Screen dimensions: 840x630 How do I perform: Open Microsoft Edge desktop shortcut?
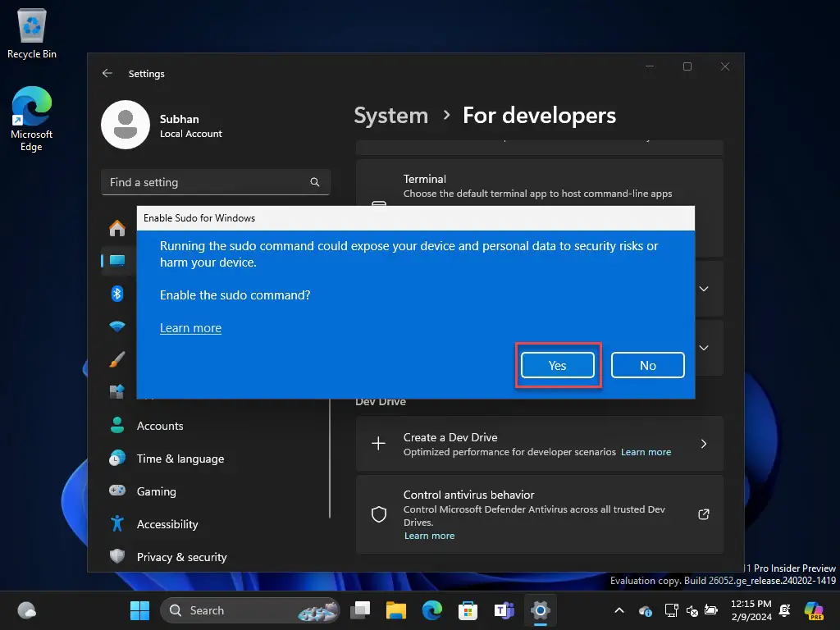point(32,119)
